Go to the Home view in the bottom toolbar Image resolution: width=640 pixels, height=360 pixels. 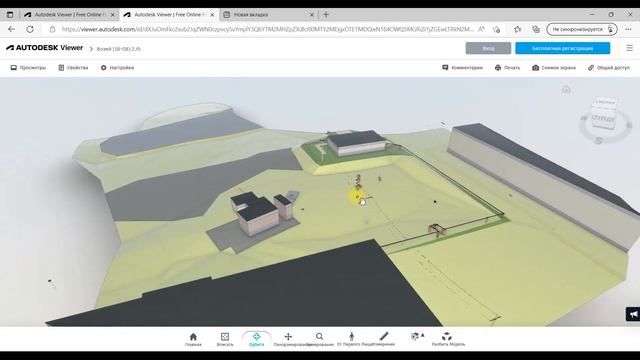coord(193,339)
